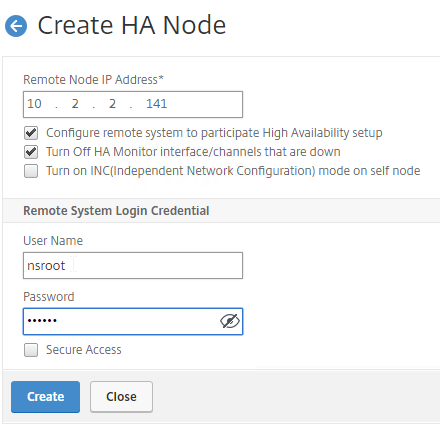440x424 pixels.
Task: Focus the User Name field containing nsroot
Action: [x=133, y=266]
